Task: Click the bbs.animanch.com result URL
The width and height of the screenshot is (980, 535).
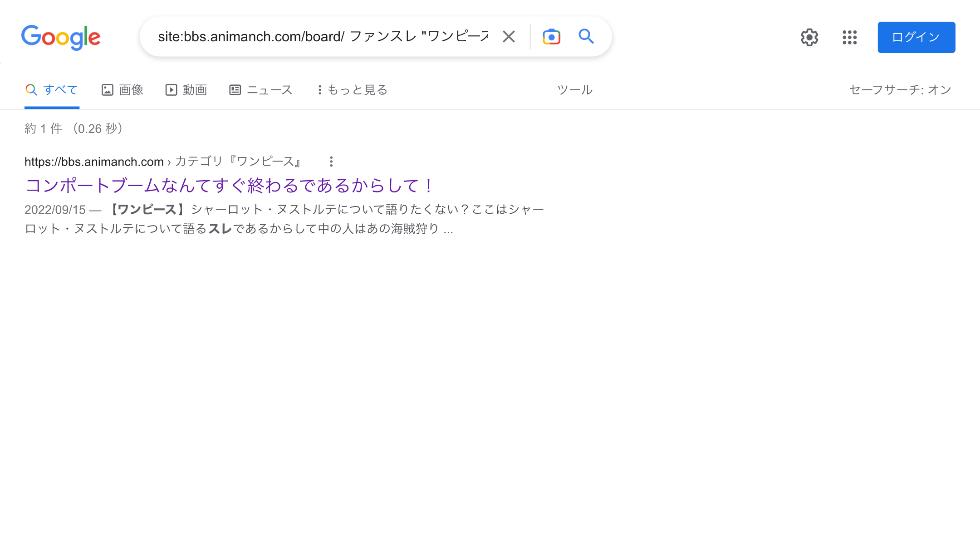Action: [94, 162]
